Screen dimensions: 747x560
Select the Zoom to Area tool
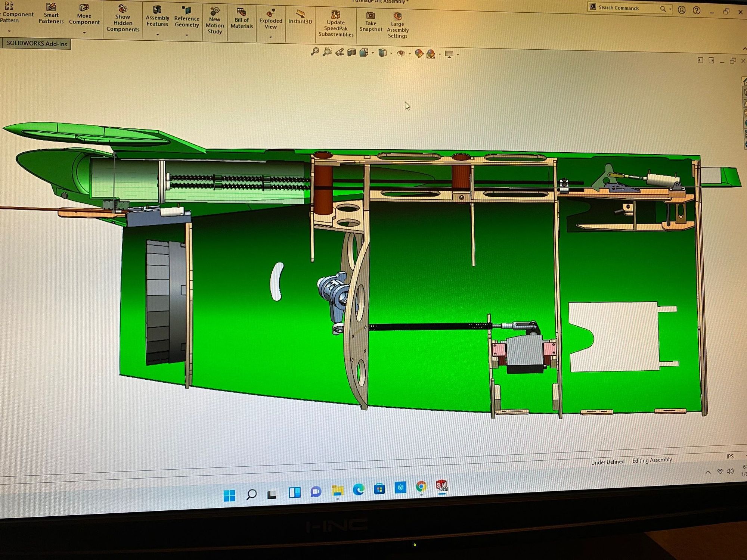click(327, 52)
